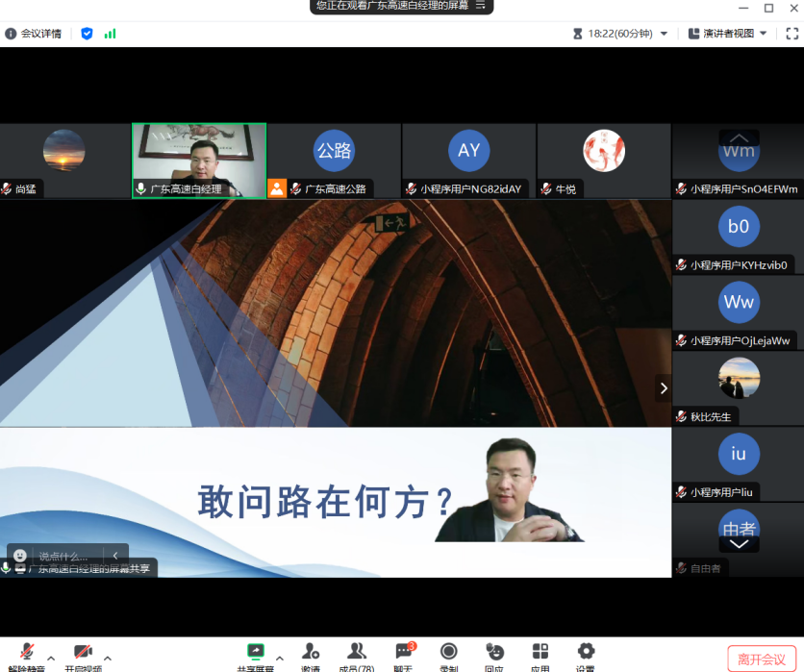Image resolution: width=804 pixels, height=672 pixels.
Task: Open the 聊天 chat panel
Action: (403, 656)
